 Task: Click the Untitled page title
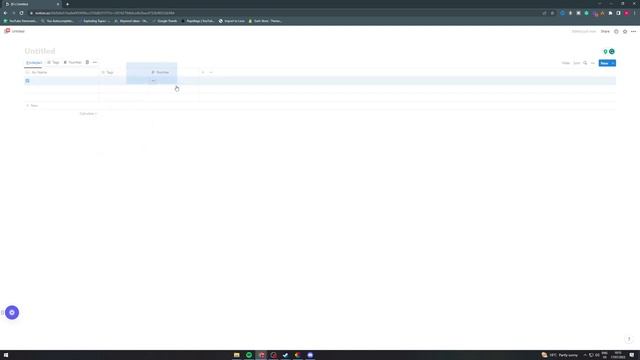pos(40,51)
